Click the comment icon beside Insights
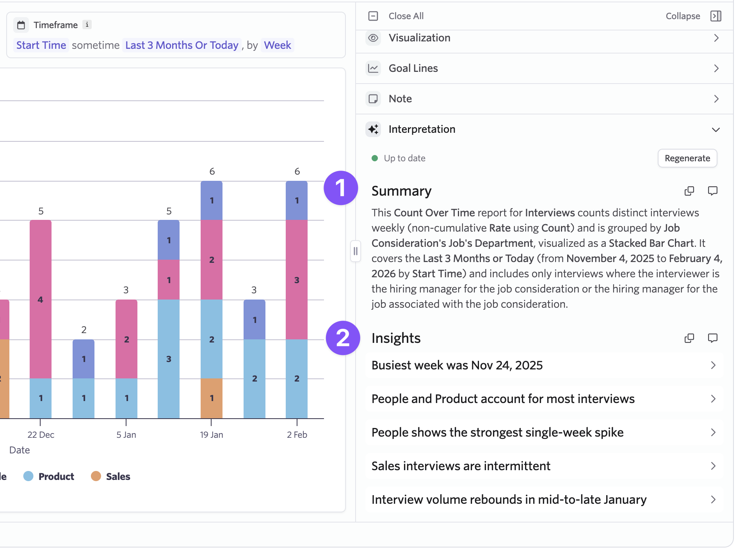The image size is (744, 560). 712,338
